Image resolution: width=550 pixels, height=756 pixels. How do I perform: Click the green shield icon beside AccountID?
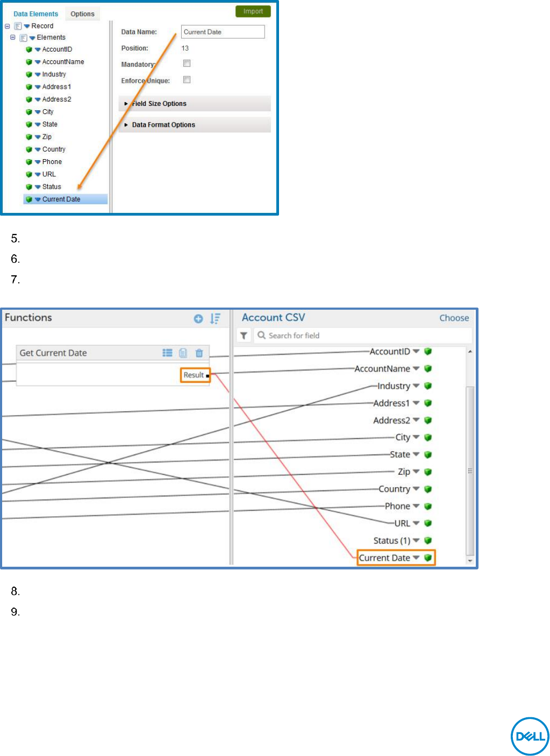pos(428,351)
